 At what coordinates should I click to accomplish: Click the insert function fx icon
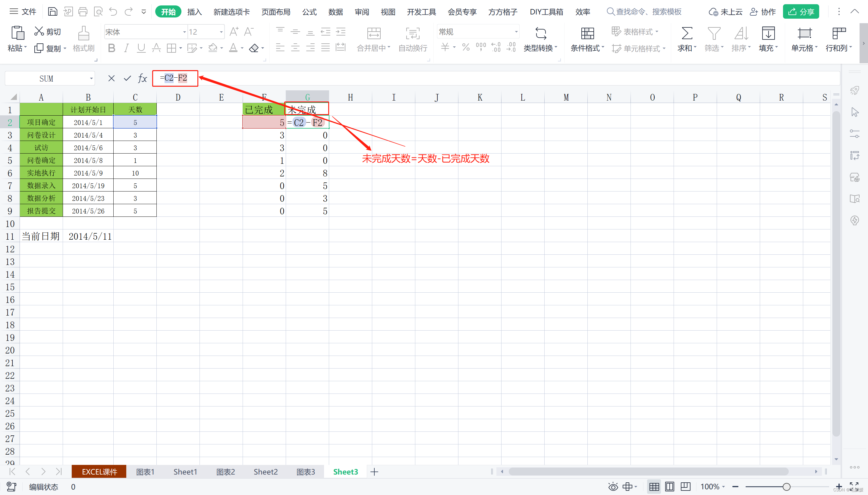(142, 79)
